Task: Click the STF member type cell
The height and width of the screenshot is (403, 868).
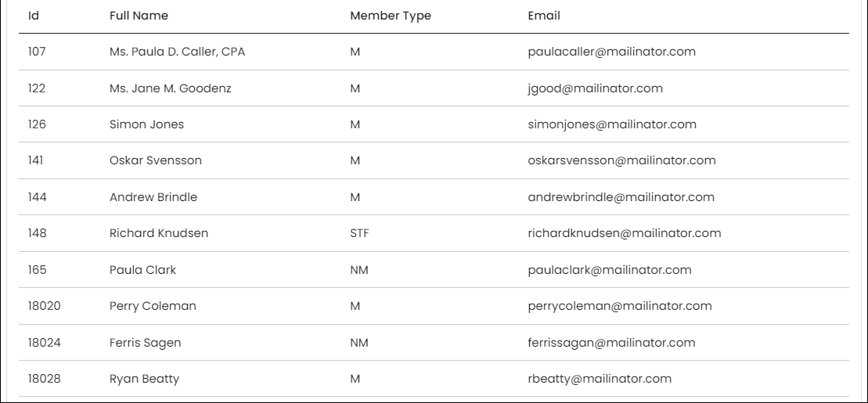Action: click(x=359, y=233)
